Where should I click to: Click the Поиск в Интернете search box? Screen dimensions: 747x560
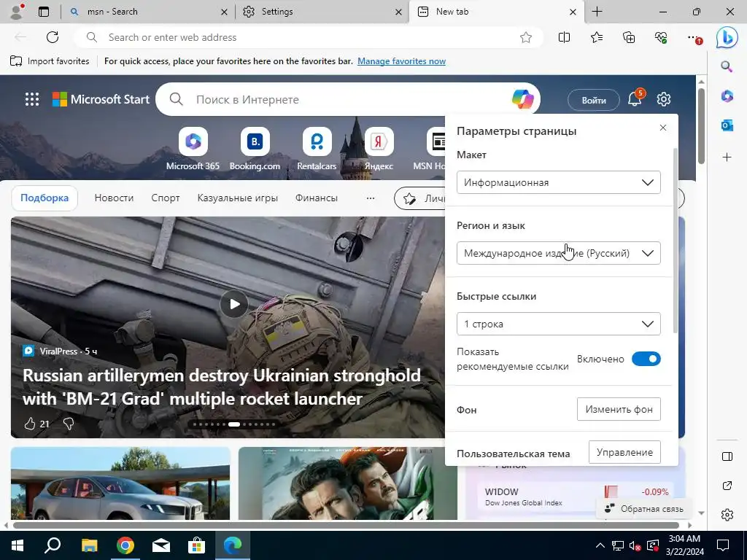point(348,99)
